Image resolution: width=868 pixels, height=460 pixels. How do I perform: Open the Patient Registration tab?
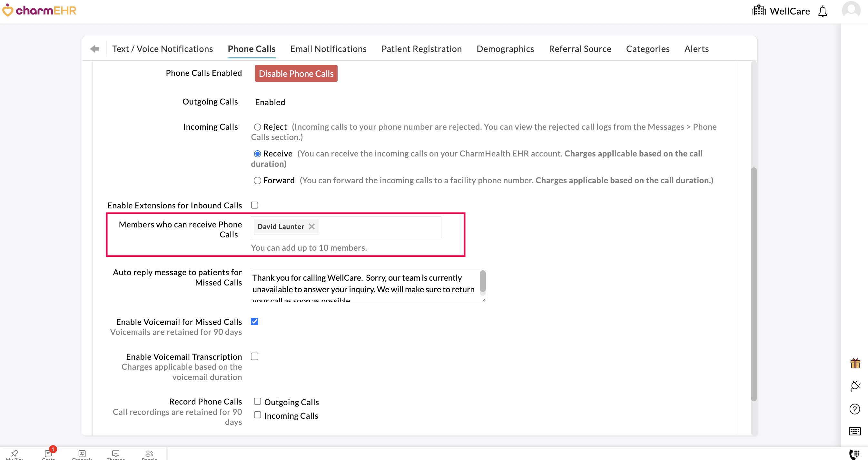pyautogui.click(x=421, y=49)
